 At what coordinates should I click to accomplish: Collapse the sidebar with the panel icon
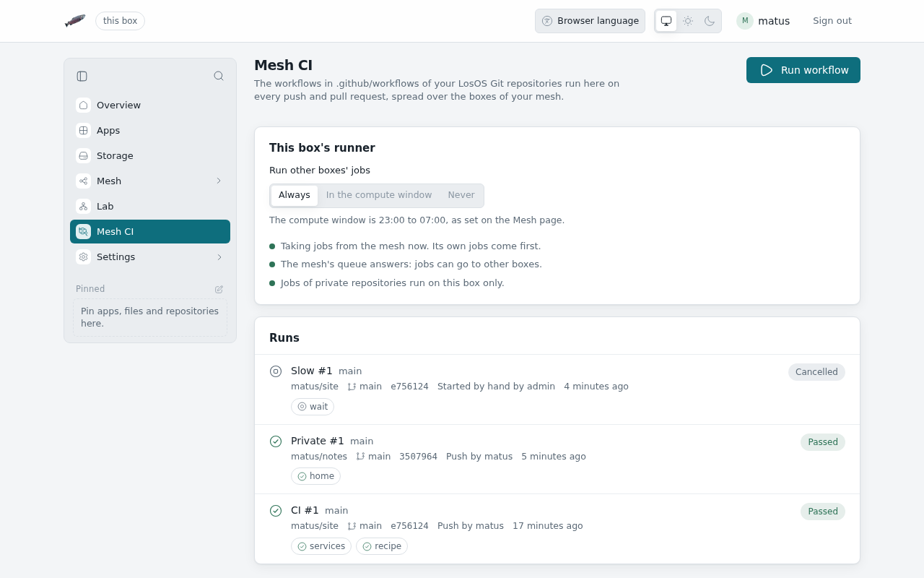tap(82, 76)
